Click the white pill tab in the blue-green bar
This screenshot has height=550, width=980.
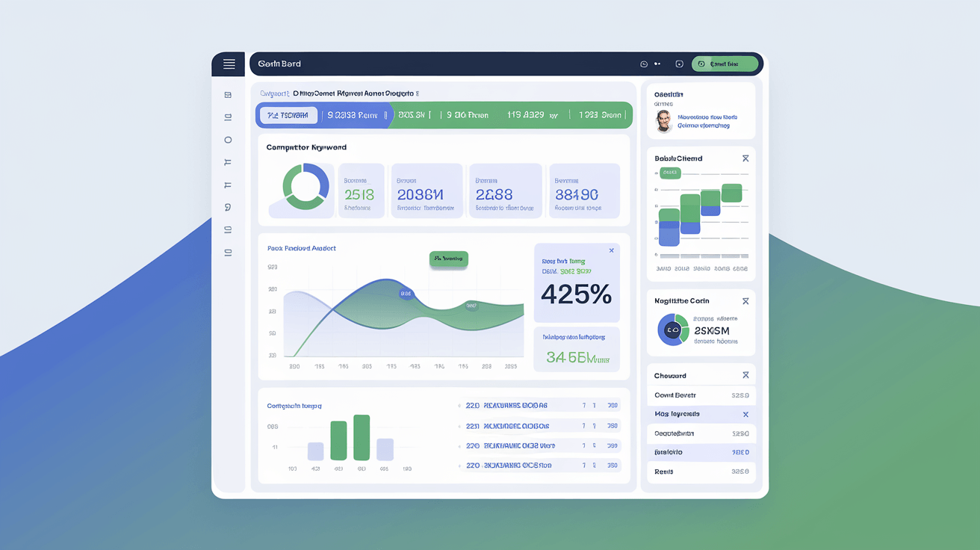288,115
